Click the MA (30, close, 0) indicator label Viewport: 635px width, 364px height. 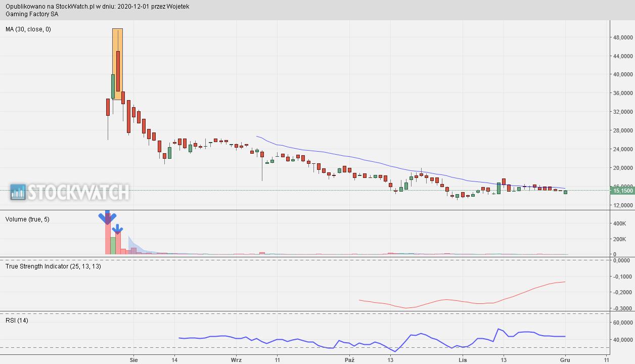28,29
